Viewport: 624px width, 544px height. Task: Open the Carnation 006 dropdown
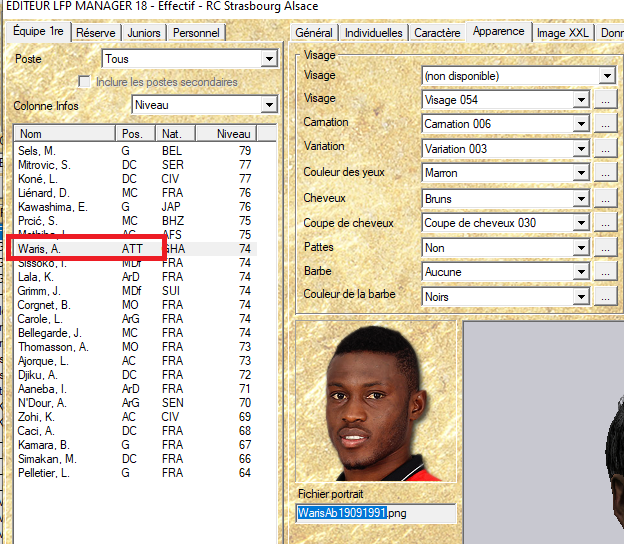point(505,124)
